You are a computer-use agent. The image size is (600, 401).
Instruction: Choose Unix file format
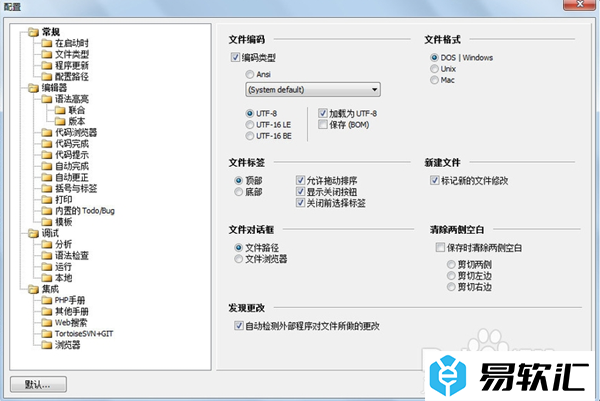click(434, 69)
